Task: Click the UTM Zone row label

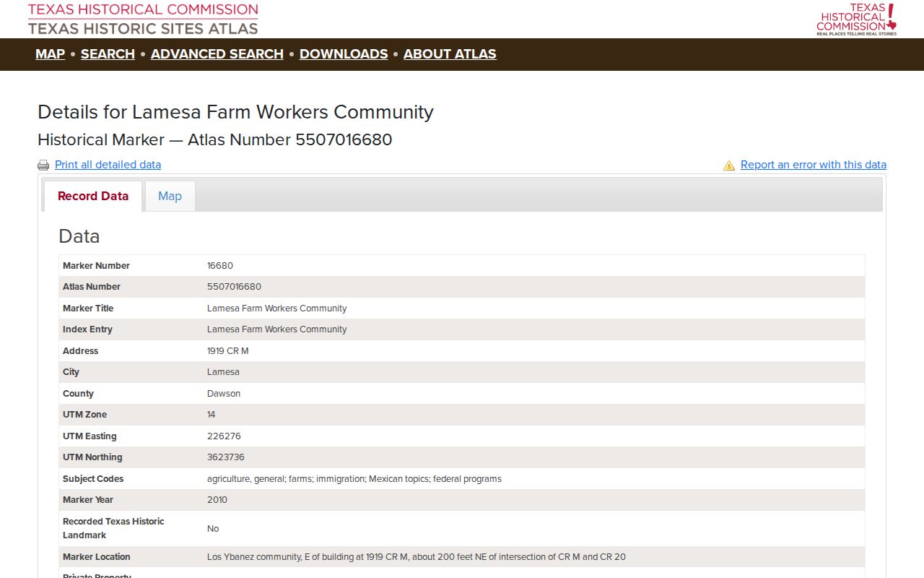Action: (x=84, y=415)
